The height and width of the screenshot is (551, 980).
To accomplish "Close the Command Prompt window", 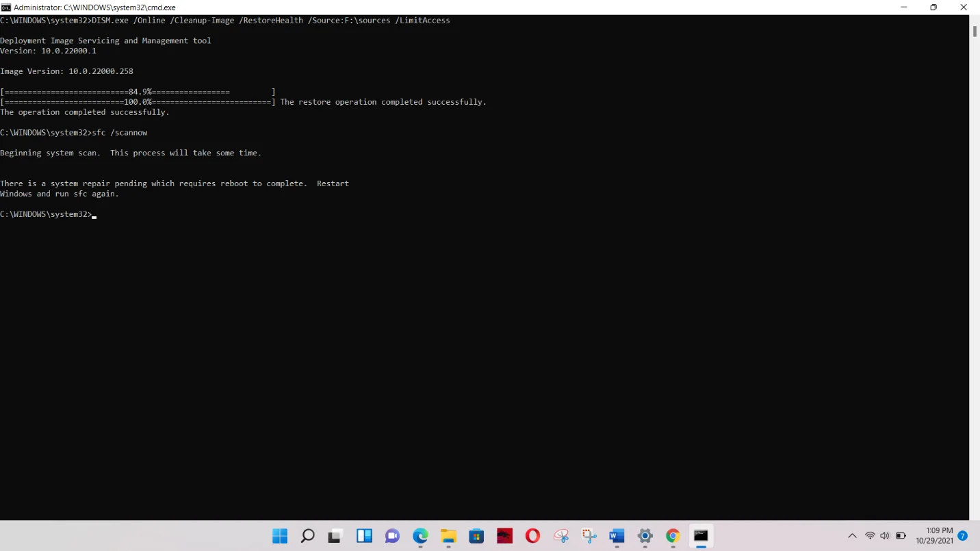I will click(x=964, y=8).
